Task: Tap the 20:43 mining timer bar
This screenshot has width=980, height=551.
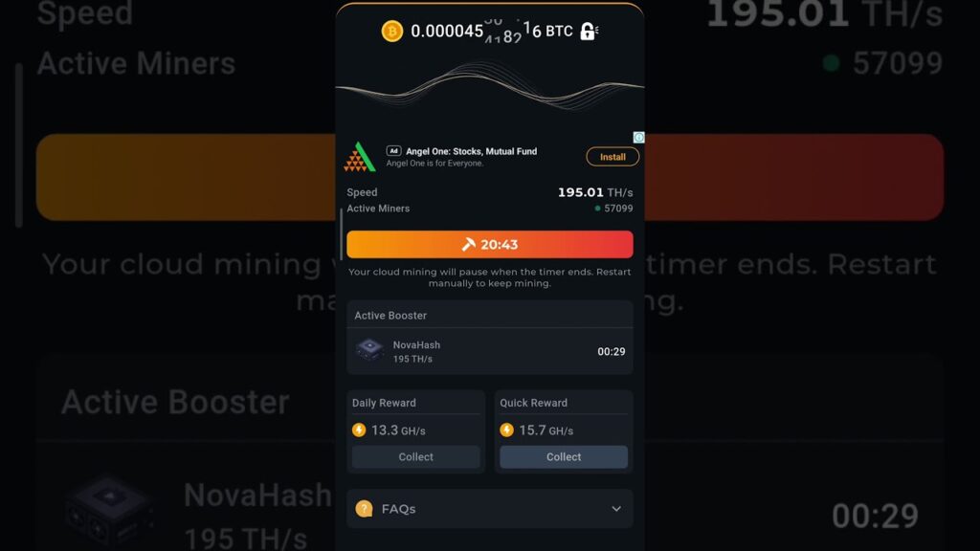Action: click(490, 244)
